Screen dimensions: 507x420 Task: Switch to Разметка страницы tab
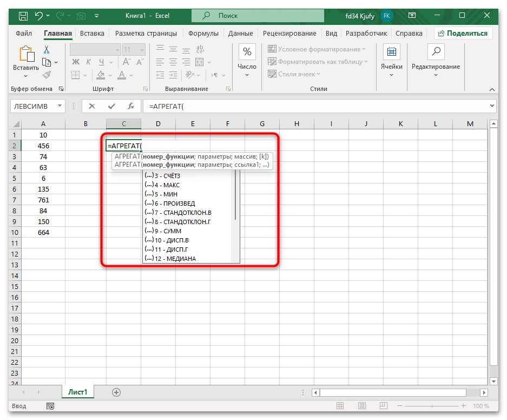click(x=146, y=34)
